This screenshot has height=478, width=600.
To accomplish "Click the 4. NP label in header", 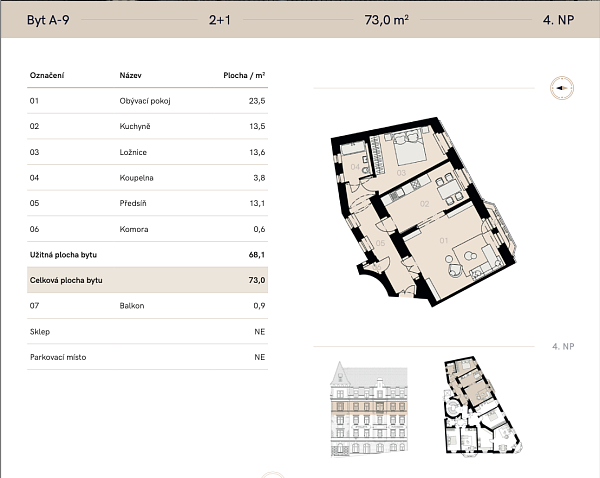I will (556, 18).
